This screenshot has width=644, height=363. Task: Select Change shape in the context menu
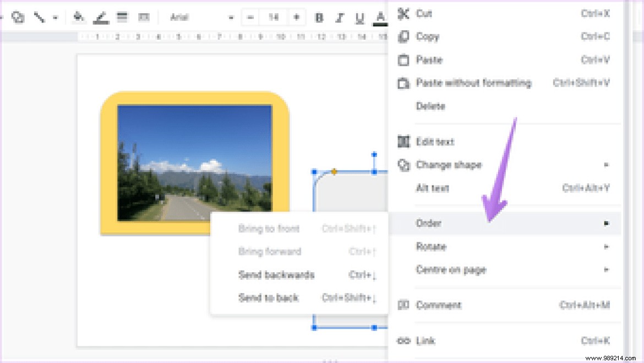[x=449, y=165]
